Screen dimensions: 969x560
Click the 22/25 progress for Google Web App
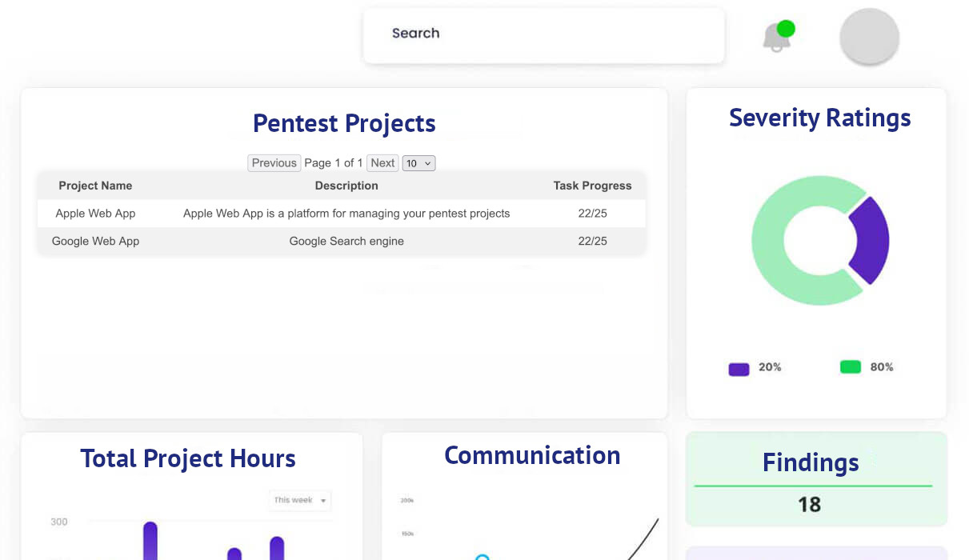point(592,241)
